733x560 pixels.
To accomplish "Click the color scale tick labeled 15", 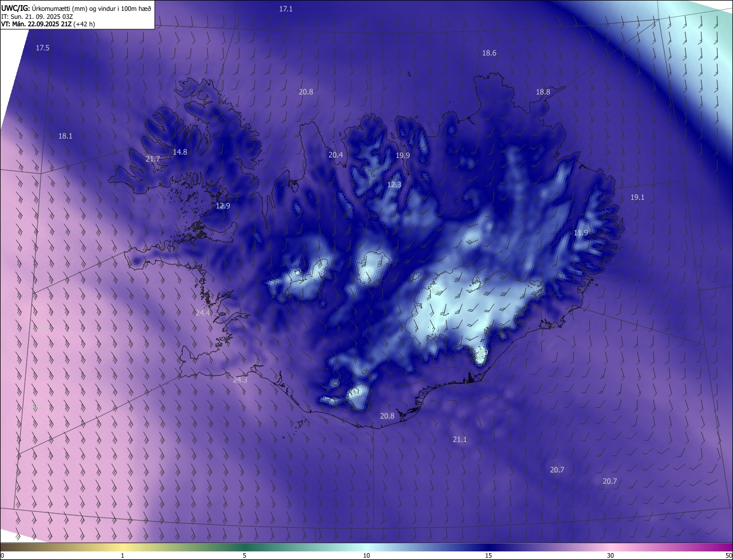I will pyautogui.click(x=488, y=555).
